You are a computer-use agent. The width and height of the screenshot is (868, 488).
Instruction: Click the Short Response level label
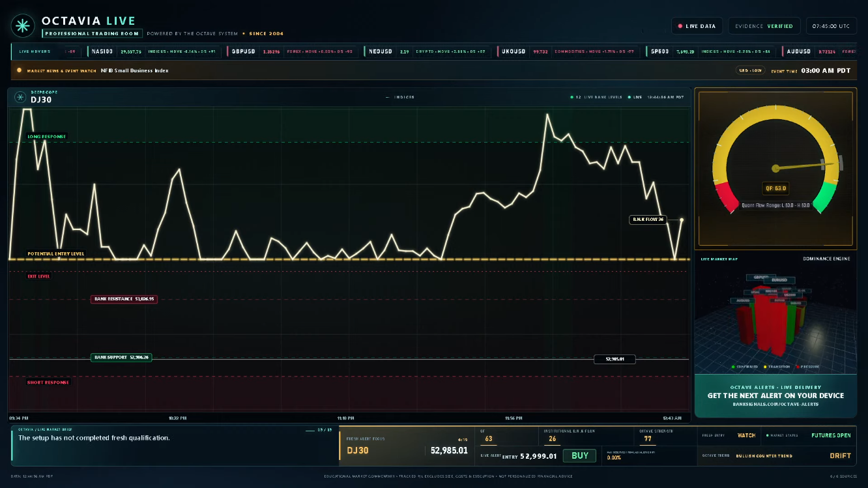(48, 382)
